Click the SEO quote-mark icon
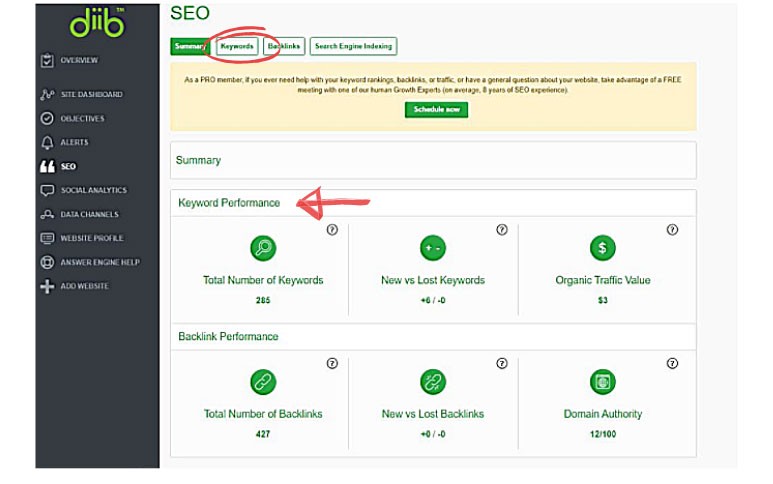Screen dimensions: 773x484 tap(47, 167)
